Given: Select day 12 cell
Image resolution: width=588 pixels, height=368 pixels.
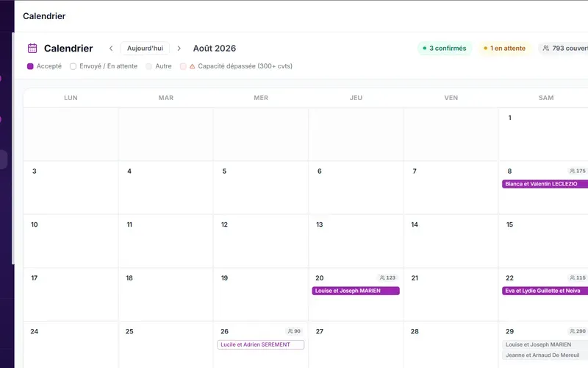Looking at the screenshot, I should 261,241.
